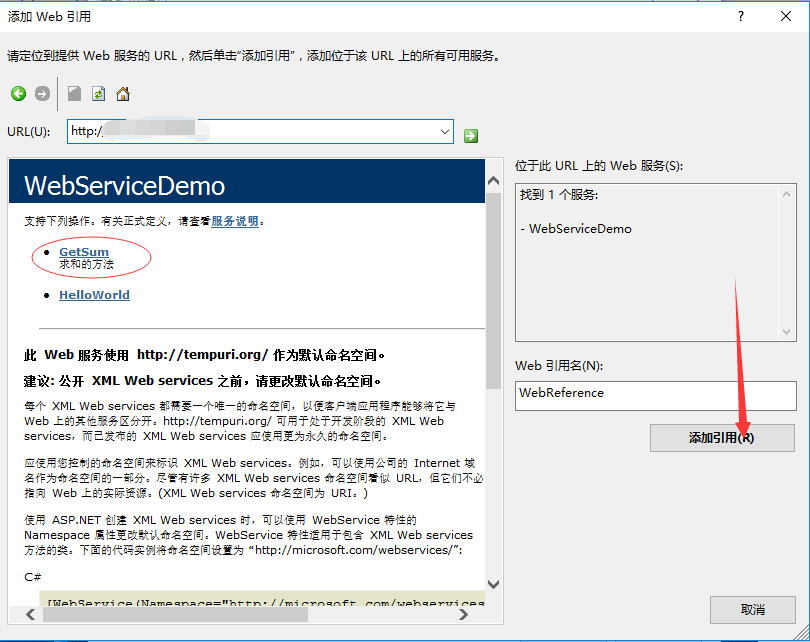Viewport: 810px width, 642px height.
Task: Open the HelloWorld method link
Action: pyautogui.click(x=94, y=295)
